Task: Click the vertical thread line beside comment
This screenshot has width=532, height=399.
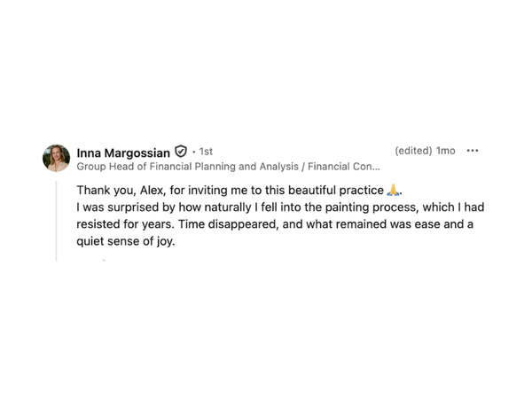Action: [57, 220]
